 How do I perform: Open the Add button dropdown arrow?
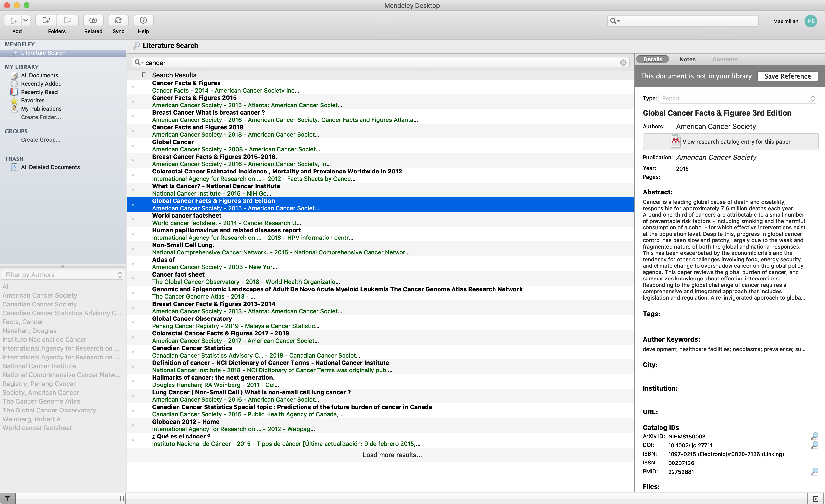point(26,20)
